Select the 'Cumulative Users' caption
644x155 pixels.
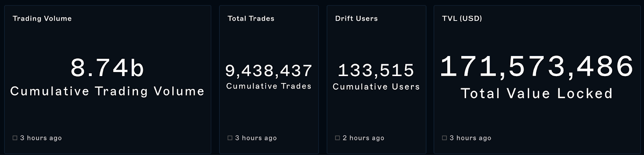point(376,87)
